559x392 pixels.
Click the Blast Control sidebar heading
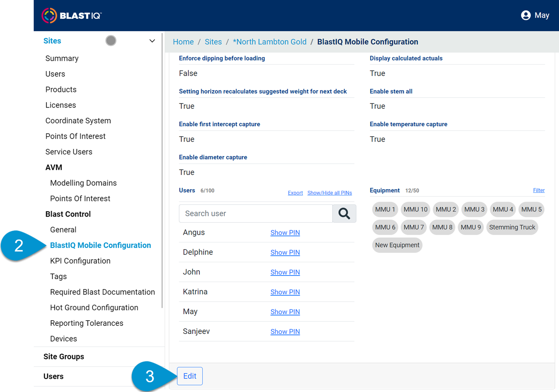coord(68,214)
